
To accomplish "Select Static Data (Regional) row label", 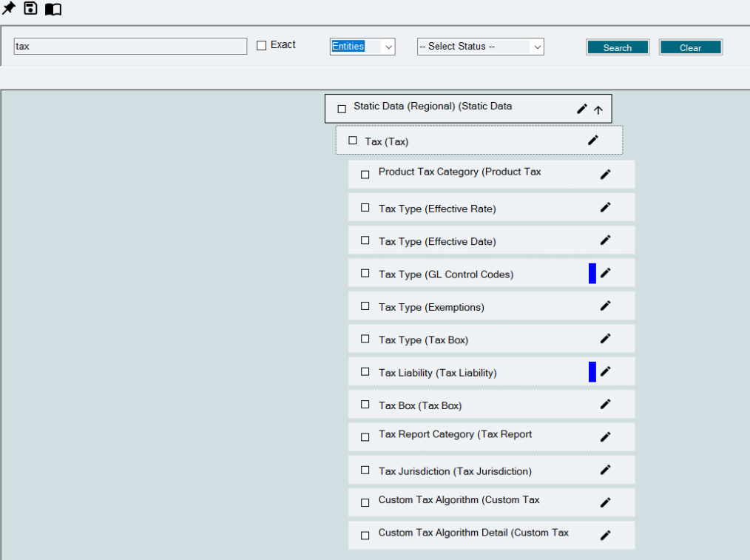I will coord(433,107).
